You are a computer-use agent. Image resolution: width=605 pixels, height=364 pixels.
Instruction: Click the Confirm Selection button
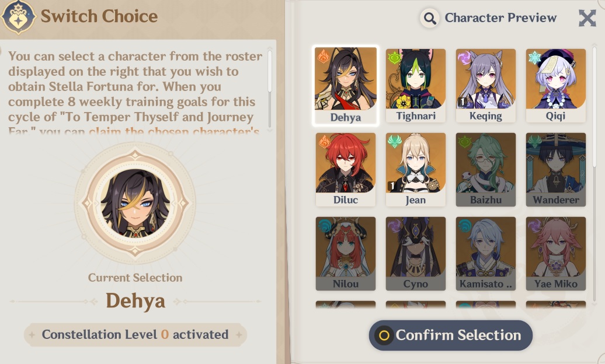pos(451,335)
